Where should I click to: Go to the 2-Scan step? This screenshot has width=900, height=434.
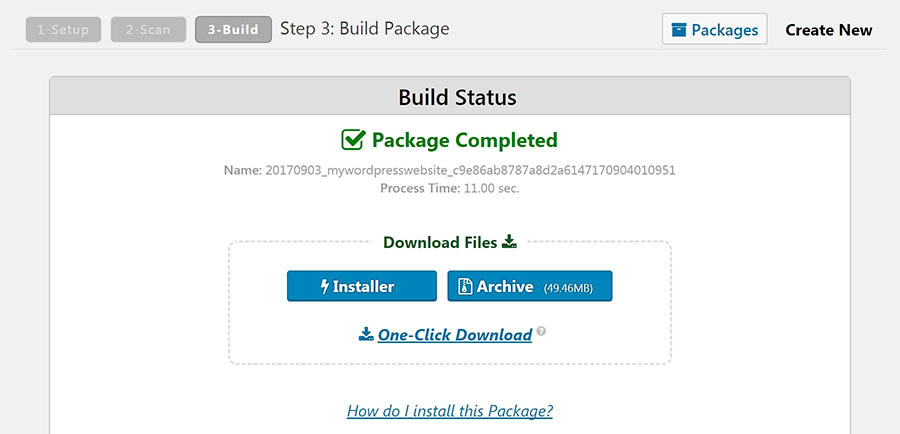[x=148, y=30]
